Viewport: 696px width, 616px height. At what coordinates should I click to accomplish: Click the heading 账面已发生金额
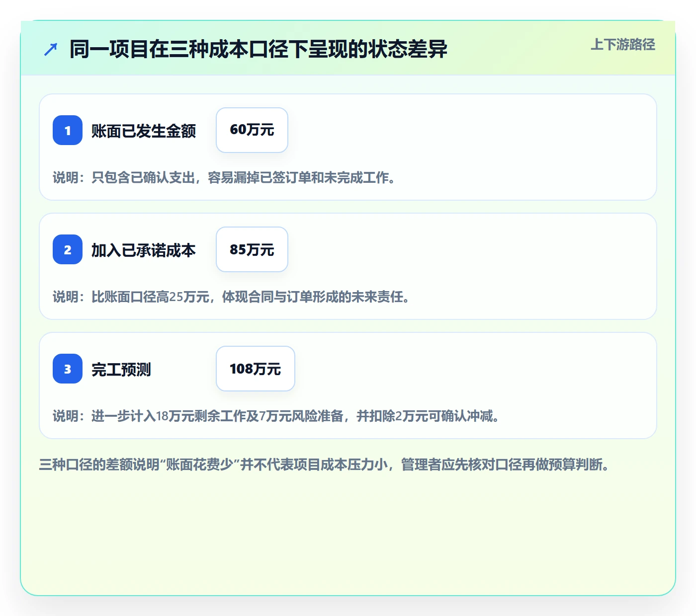(x=144, y=131)
